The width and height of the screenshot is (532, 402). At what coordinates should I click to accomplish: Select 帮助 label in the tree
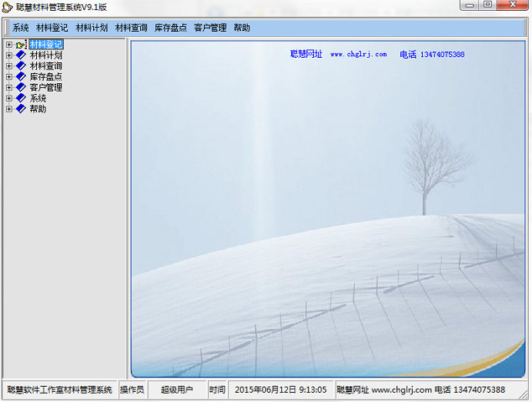38,109
